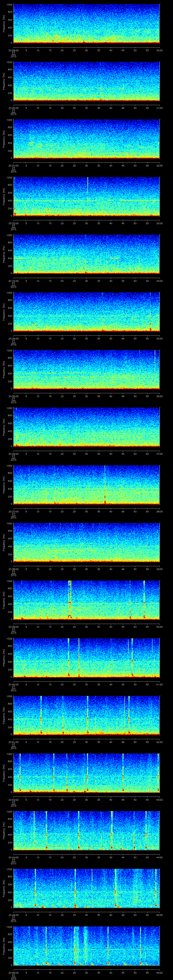
Task: Select the spectrogram panel starting at 20:29:00
Action: (86, 24)
